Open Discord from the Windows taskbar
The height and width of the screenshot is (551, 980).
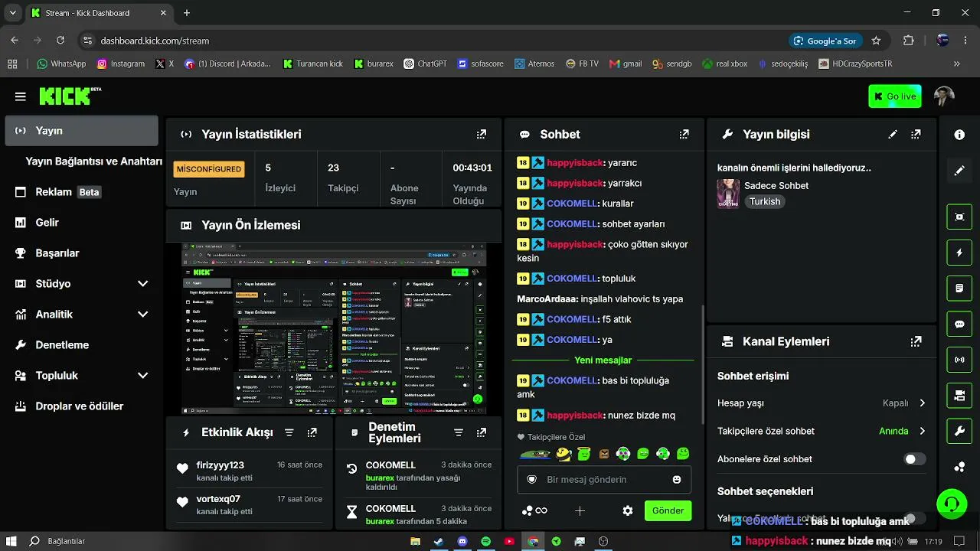(x=462, y=542)
